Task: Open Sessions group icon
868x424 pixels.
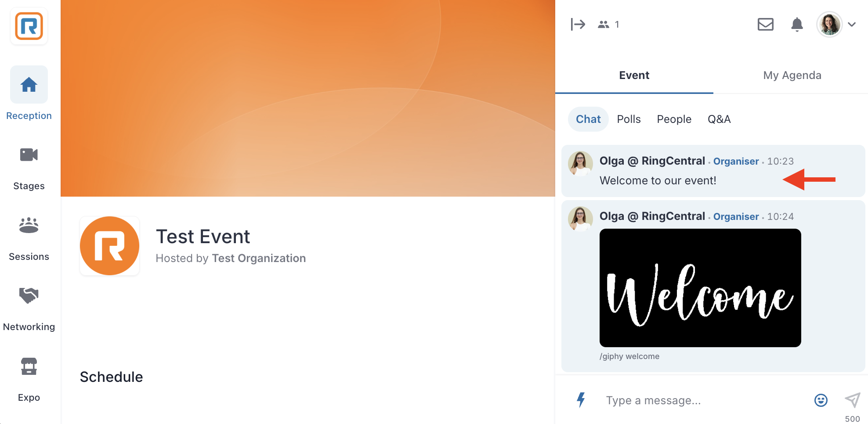Action: click(x=29, y=225)
